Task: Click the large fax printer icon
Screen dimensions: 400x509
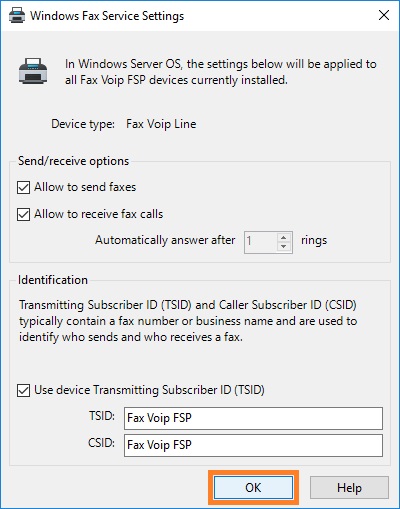Action: 33,71
